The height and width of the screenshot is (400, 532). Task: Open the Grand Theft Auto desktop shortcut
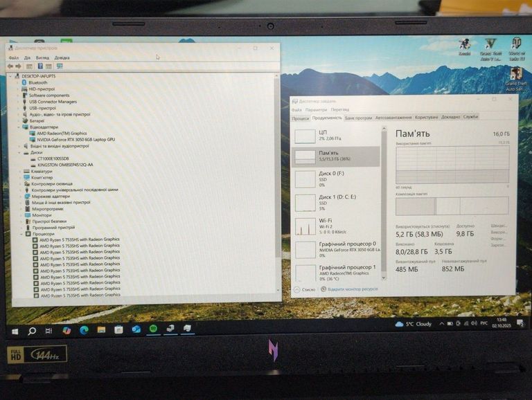[515, 80]
